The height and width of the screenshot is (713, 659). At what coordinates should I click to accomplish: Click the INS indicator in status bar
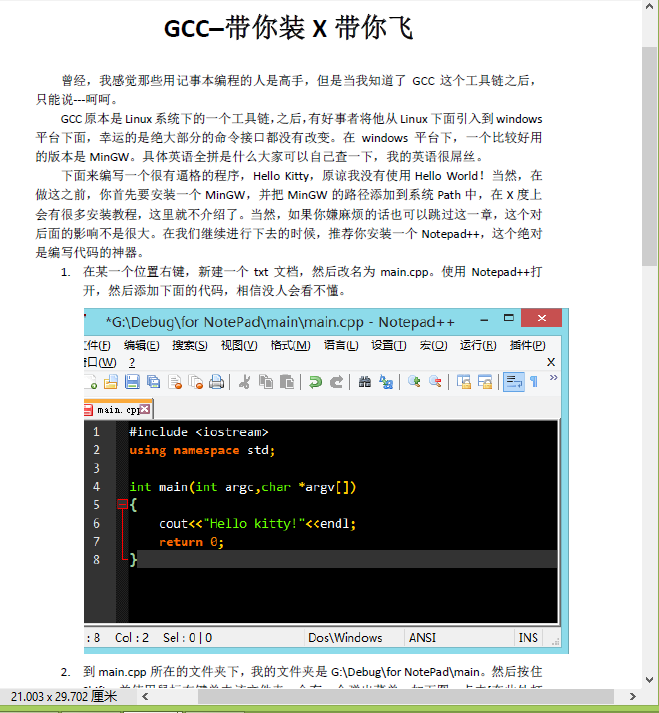point(528,638)
